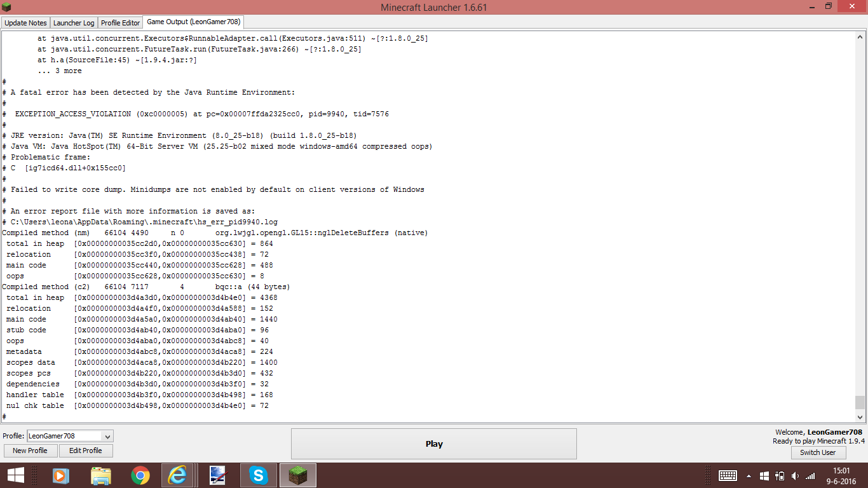Click the 'Compiled method (c2)' line
This screenshot has width=868, height=488.
click(x=146, y=287)
